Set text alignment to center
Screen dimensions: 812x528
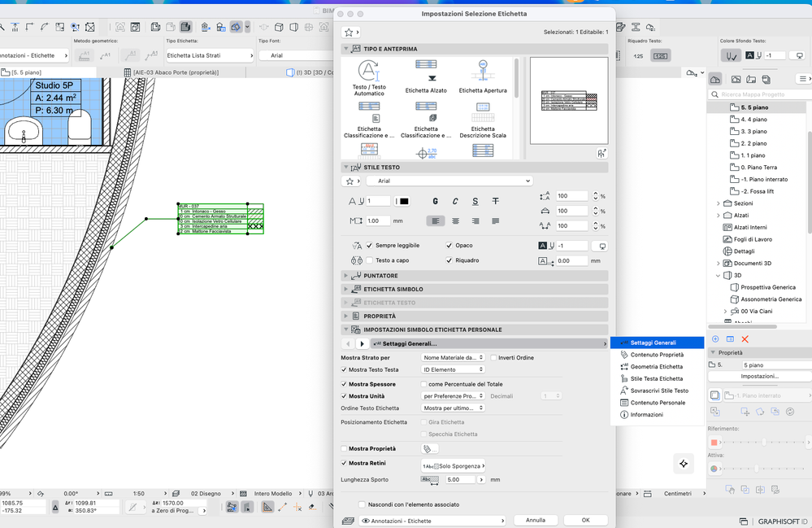[456, 220]
